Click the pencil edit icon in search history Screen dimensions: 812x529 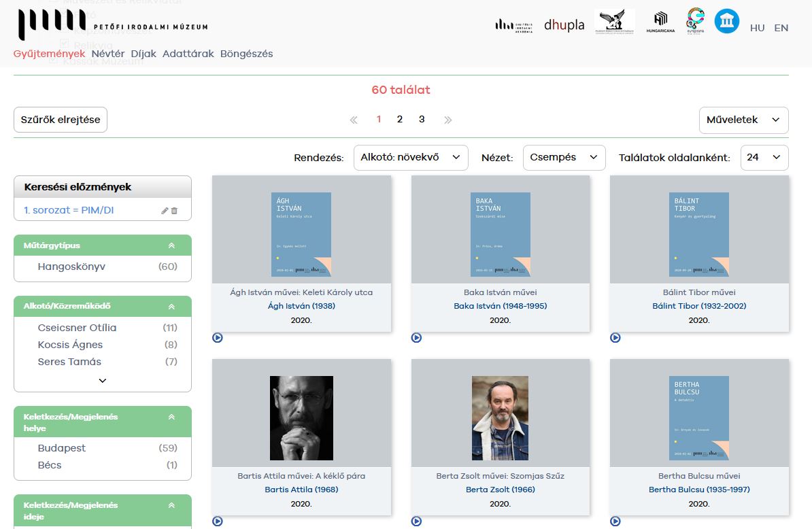(x=165, y=211)
